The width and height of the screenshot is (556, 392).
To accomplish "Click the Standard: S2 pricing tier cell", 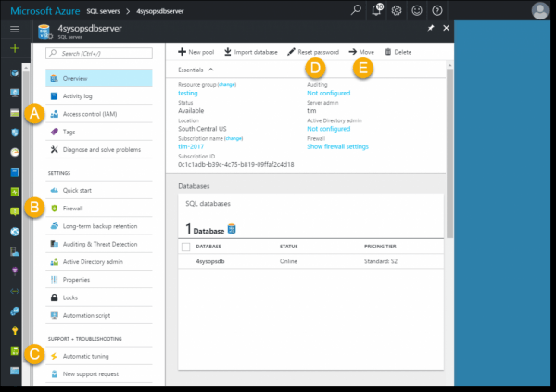I will pyautogui.click(x=381, y=261).
